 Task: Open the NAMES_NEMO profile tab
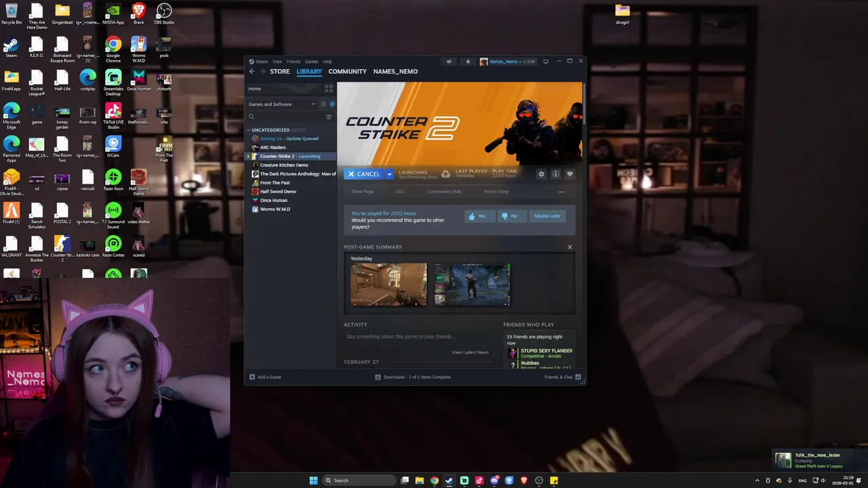[x=395, y=71]
